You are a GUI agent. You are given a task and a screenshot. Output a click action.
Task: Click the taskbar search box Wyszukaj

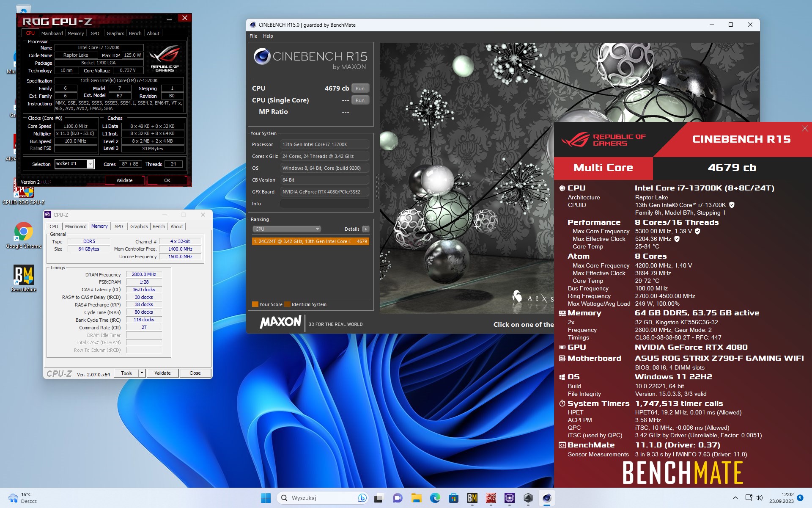point(324,498)
